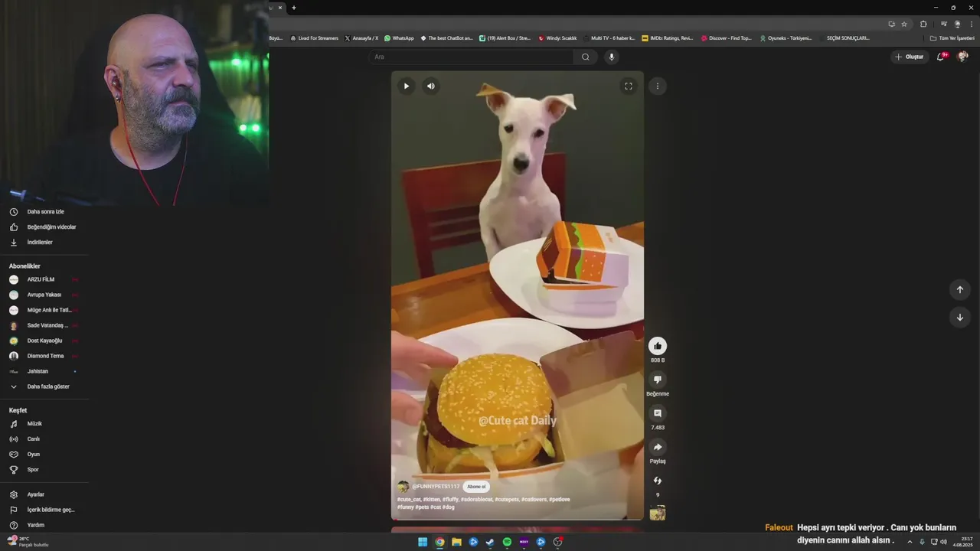Go to the previous Short
Image resolution: width=980 pixels, height=551 pixels.
pyautogui.click(x=960, y=289)
